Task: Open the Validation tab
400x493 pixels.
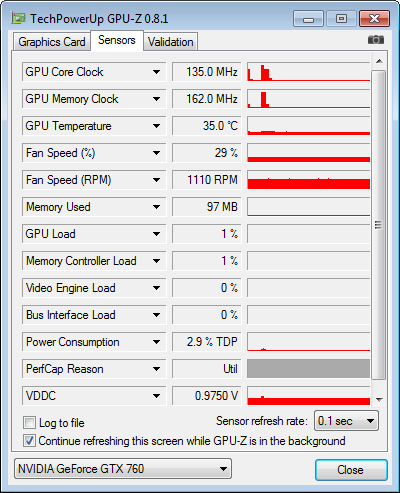Action: pos(171,42)
